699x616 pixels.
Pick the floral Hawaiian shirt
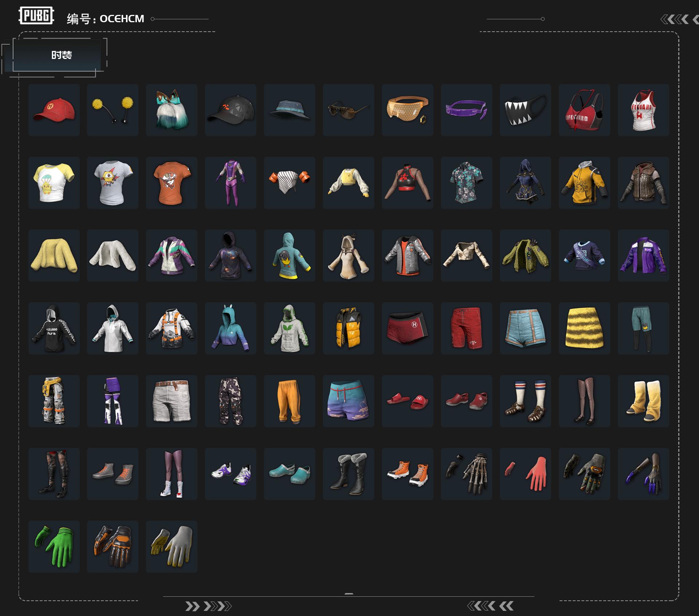466,183
